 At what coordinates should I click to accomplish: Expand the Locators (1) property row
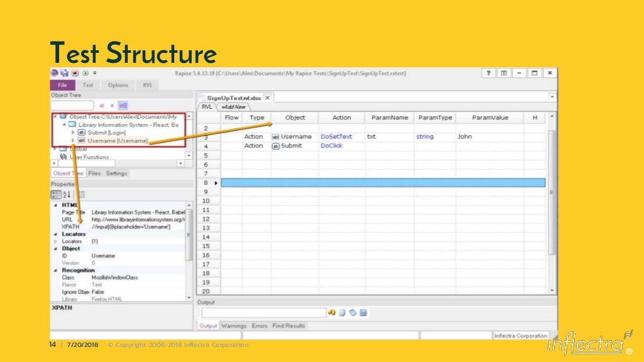click(x=55, y=241)
